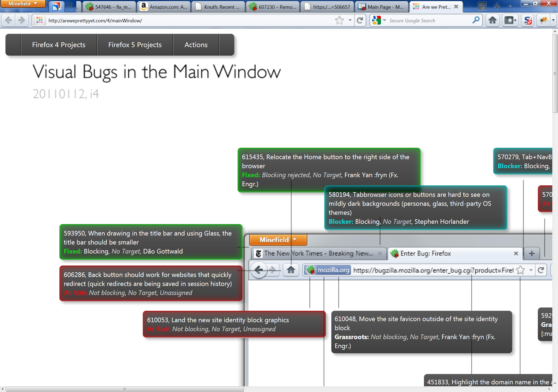
Task: Click the reload icon in the mockup's bugzilla URL bar
Action: (541, 270)
